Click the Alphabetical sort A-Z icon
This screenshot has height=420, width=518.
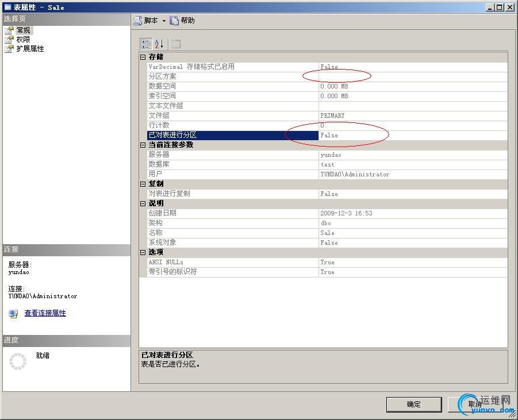pos(159,44)
